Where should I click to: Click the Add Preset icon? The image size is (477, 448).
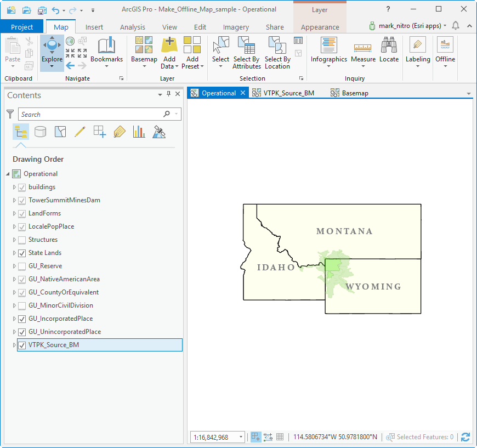click(192, 45)
